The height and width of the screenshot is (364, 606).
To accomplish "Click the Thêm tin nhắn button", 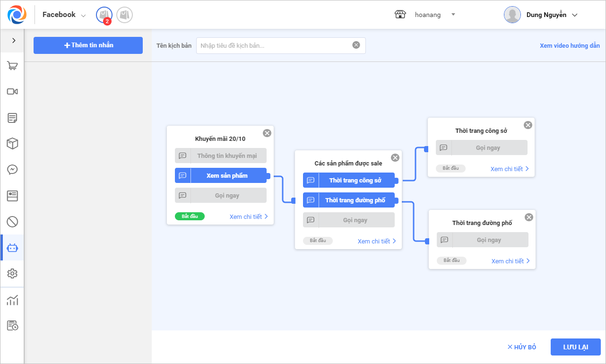I will (88, 45).
